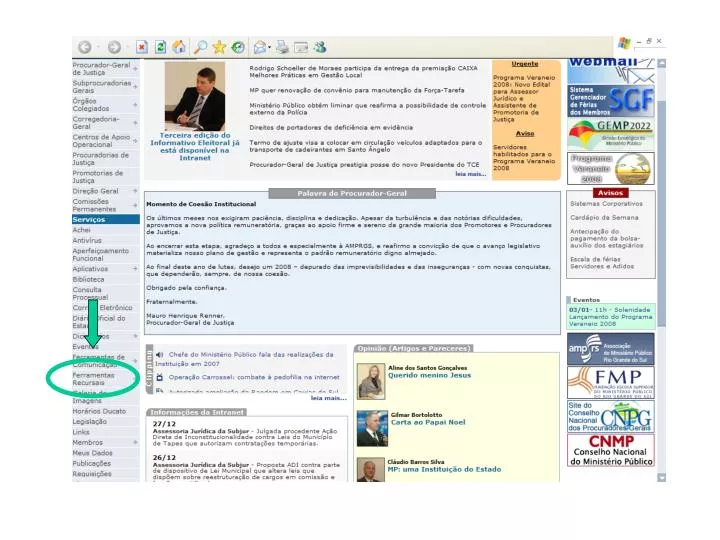720x540 pixels.
Task: Open the Legislação sidebar item
Action: (90, 422)
